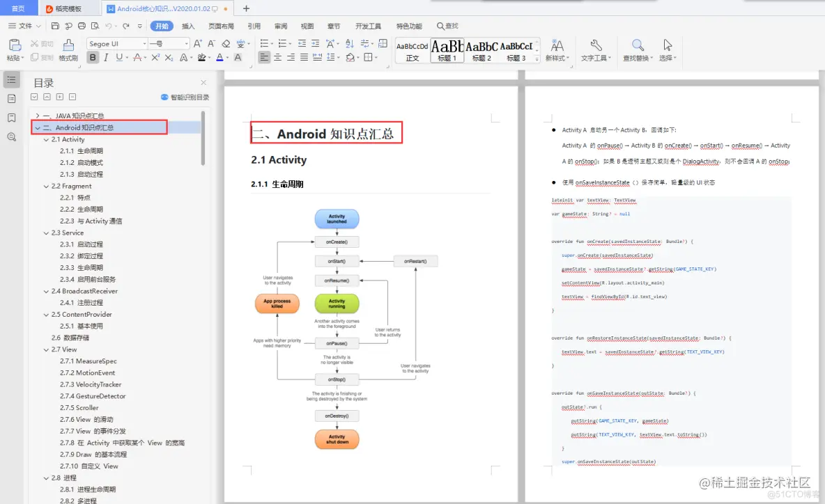825x504 pixels.
Task: Toggle bold formatting on the selected text
Action: click(x=94, y=57)
